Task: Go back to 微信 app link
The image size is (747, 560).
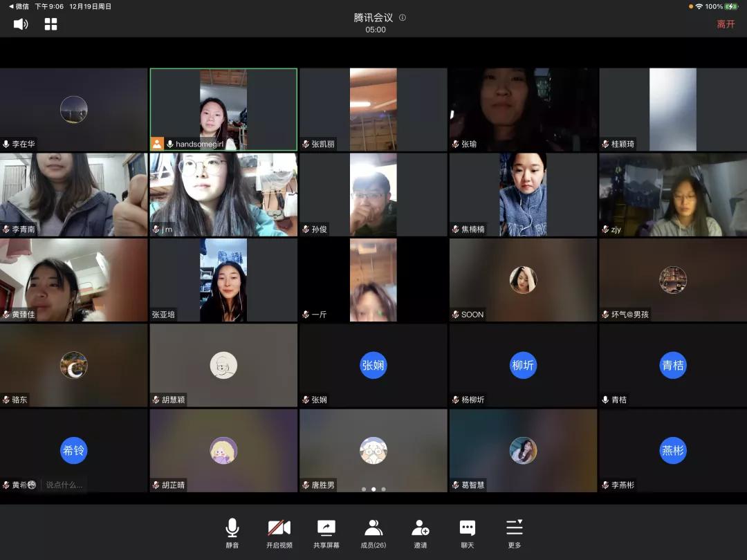Action: [19, 6]
